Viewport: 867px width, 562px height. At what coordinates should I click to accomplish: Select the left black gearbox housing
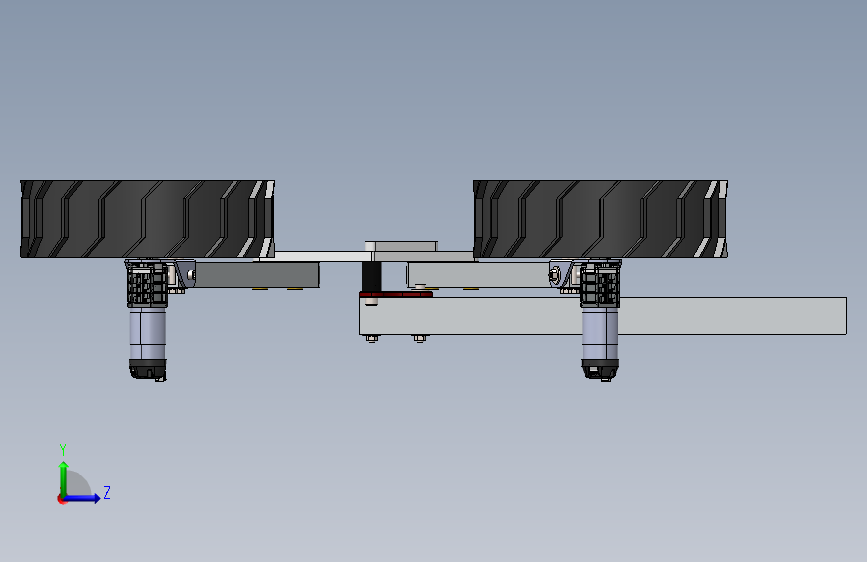147,284
